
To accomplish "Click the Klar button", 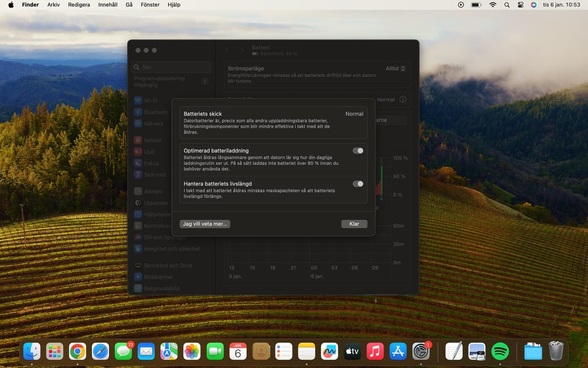I will (x=354, y=224).
